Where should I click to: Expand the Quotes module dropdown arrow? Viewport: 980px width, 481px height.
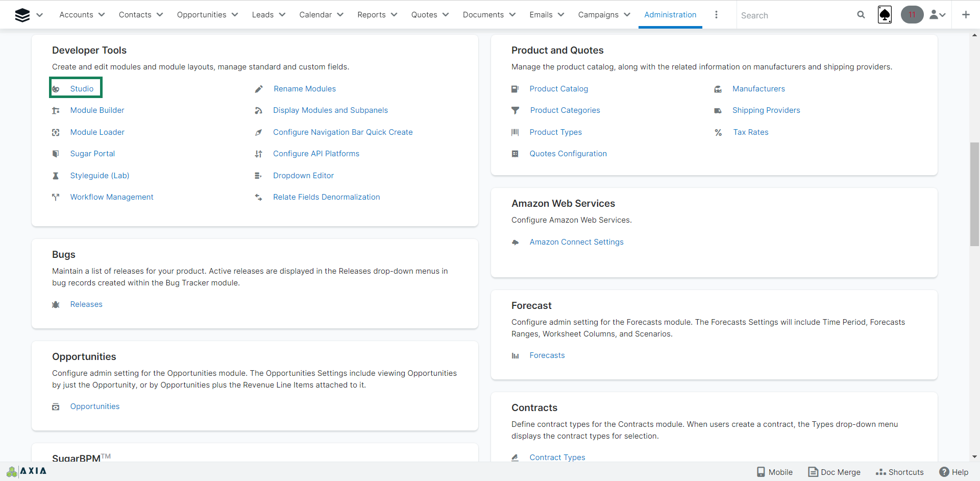pyautogui.click(x=446, y=15)
